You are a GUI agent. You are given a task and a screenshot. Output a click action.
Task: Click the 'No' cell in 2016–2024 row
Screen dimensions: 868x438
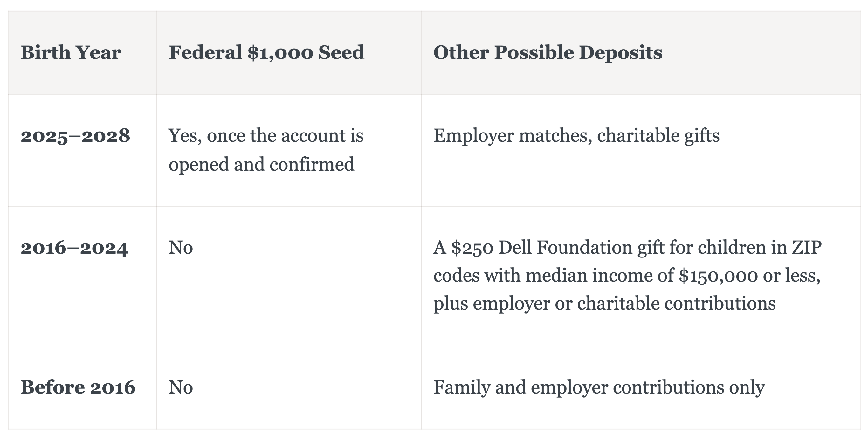[x=181, y=248]
